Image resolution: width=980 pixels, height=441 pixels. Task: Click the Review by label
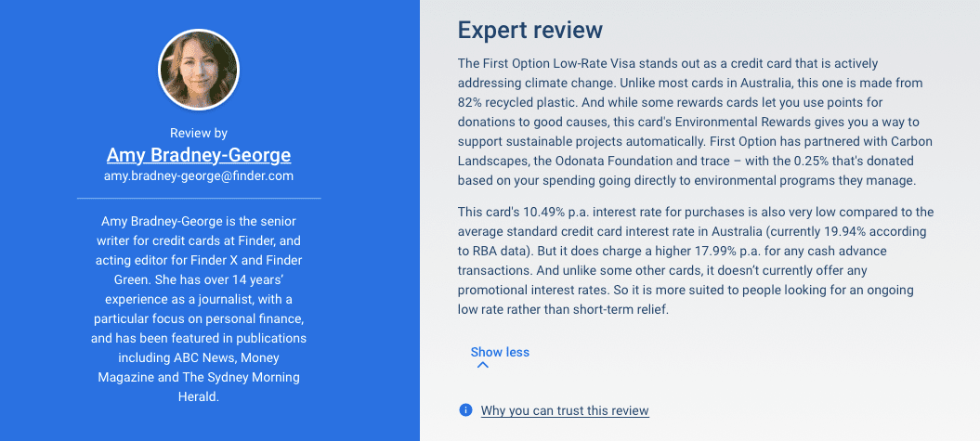(199, 133)
